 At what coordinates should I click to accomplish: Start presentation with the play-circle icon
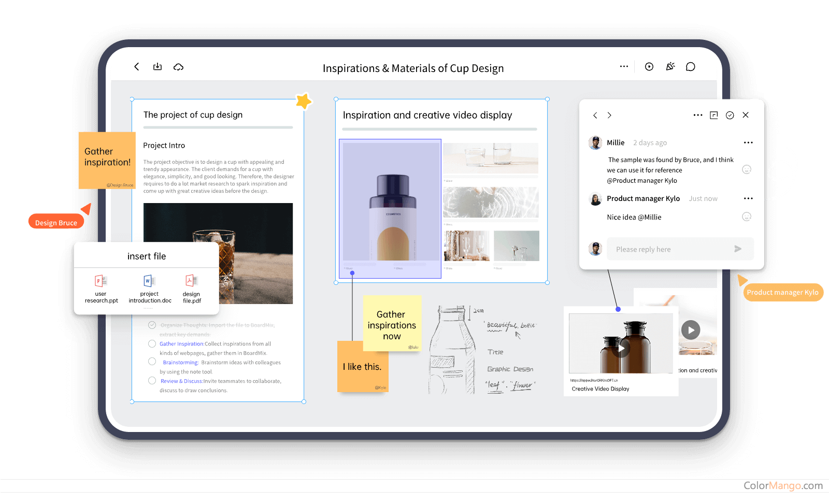point(649,67)
